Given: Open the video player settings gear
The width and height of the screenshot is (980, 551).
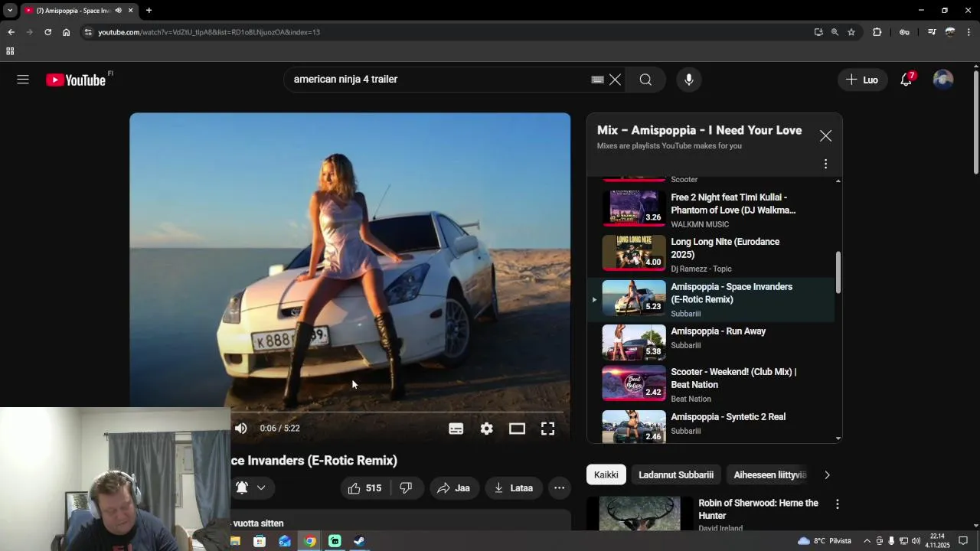Looking at the screenshot, I should pyautogui.click(x=487, y=429).
